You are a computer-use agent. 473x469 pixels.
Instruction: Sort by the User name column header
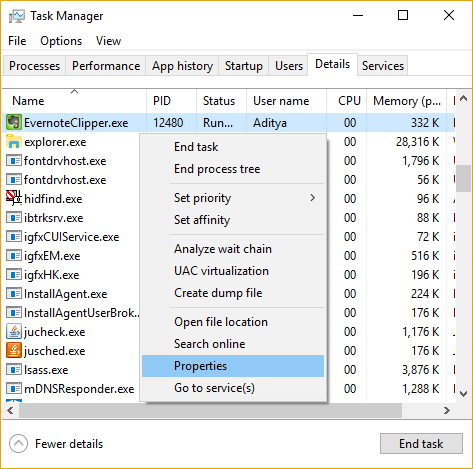[286, 101]
